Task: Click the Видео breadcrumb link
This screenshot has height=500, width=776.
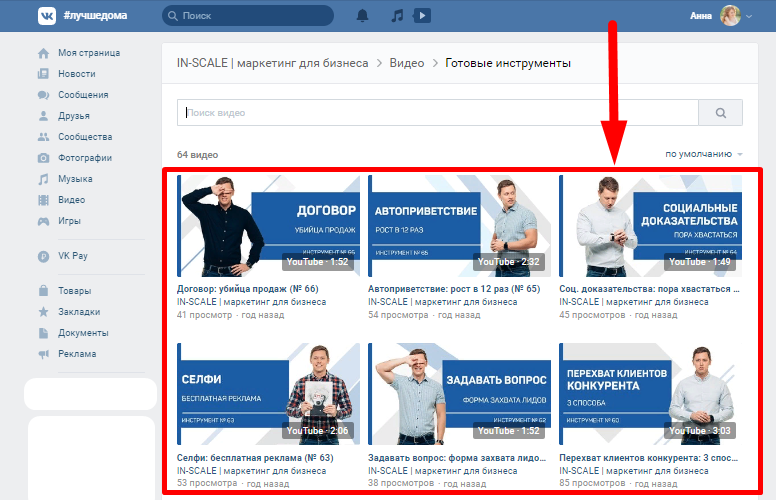Action: coord(407,63)
